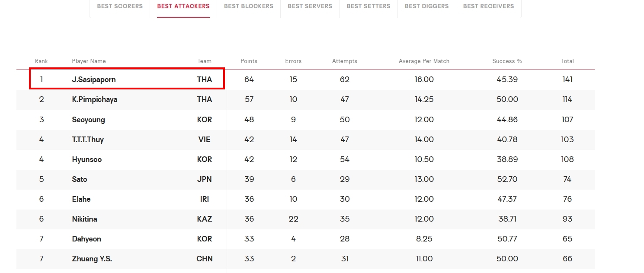The width and height of the screenshot is (644, 273).
Task: Select the Best Setters tab
Action: 368,6
